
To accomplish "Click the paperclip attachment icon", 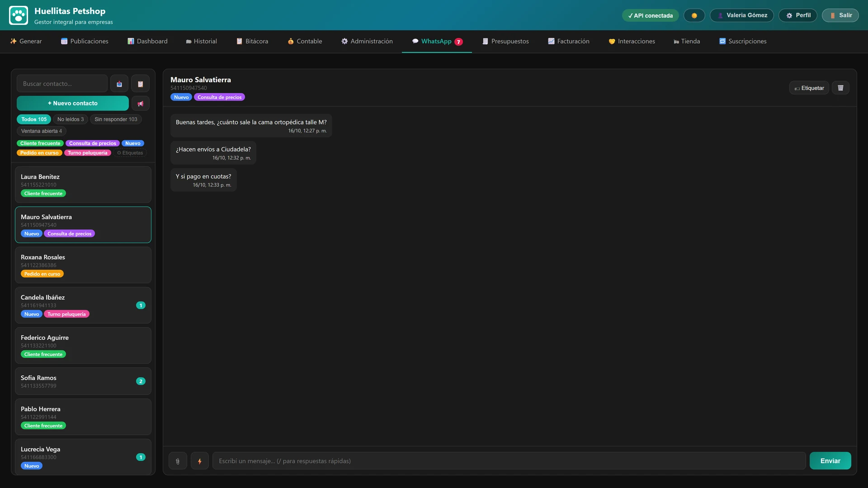I will (178, 461).
